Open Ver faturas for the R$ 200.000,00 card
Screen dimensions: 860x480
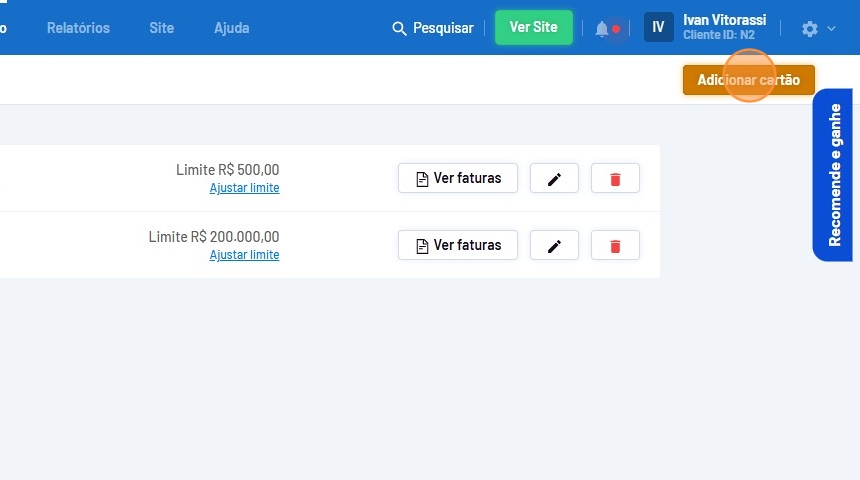(x=457, y=245)
